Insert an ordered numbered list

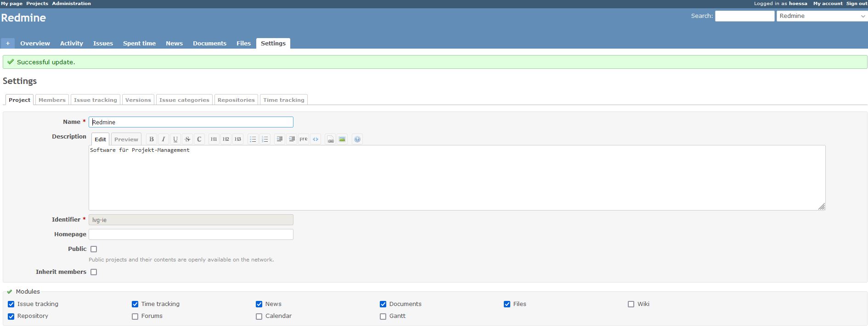point(265,139)
